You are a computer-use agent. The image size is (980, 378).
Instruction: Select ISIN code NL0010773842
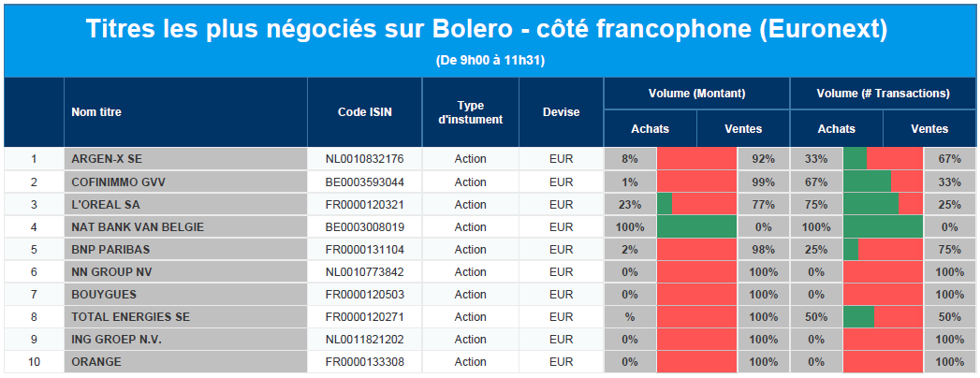tap(365, 271)
